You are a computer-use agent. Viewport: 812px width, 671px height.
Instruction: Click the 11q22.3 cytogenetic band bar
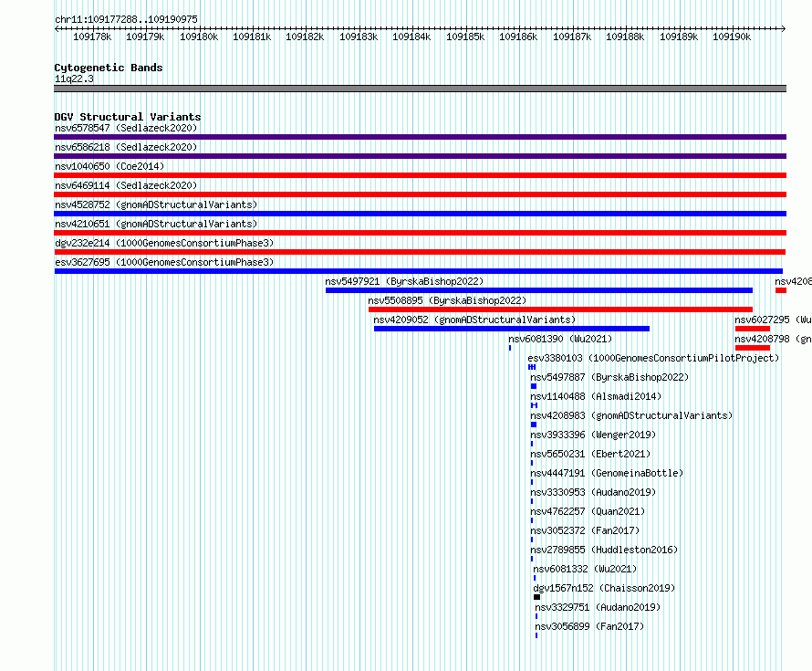pyautogui.click(x=420, y=89)
